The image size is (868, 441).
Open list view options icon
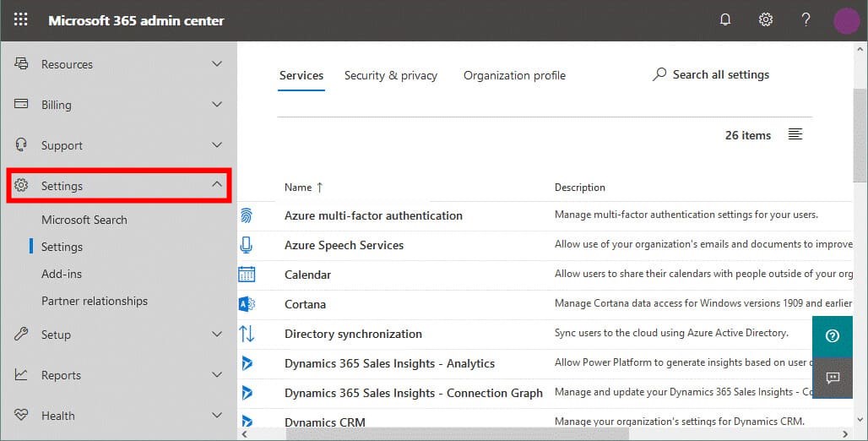coord(795,134)
